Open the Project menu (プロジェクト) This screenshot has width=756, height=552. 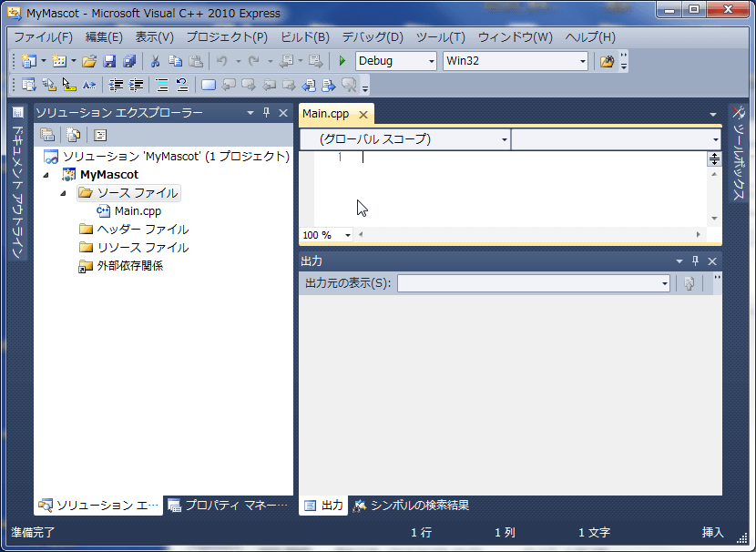[x=227, y=37]
